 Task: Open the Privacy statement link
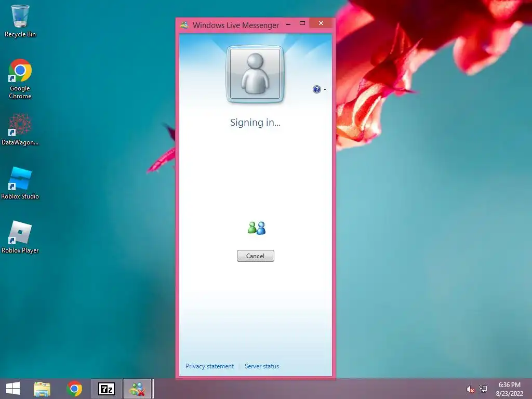(209, 366)
